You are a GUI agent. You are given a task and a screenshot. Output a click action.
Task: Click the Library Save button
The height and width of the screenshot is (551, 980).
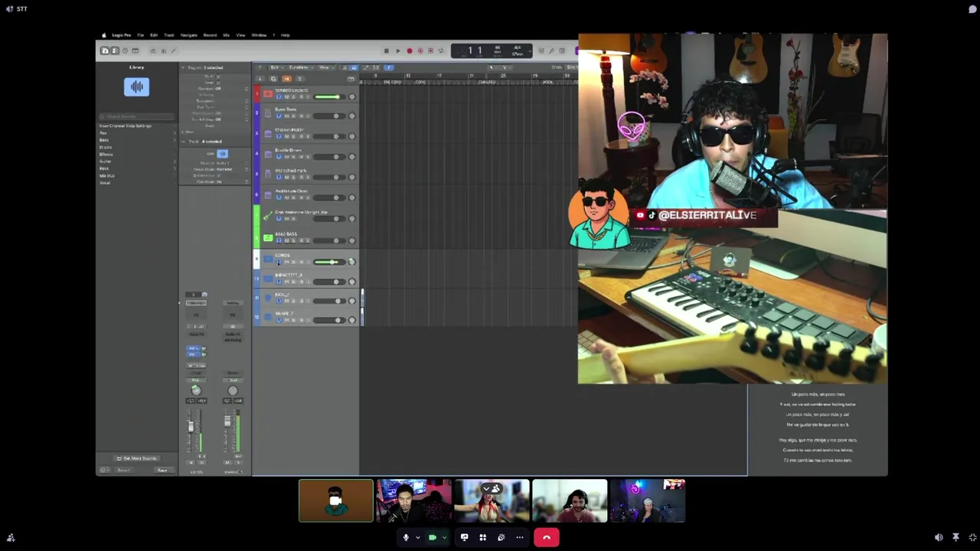tap(162, 470)
